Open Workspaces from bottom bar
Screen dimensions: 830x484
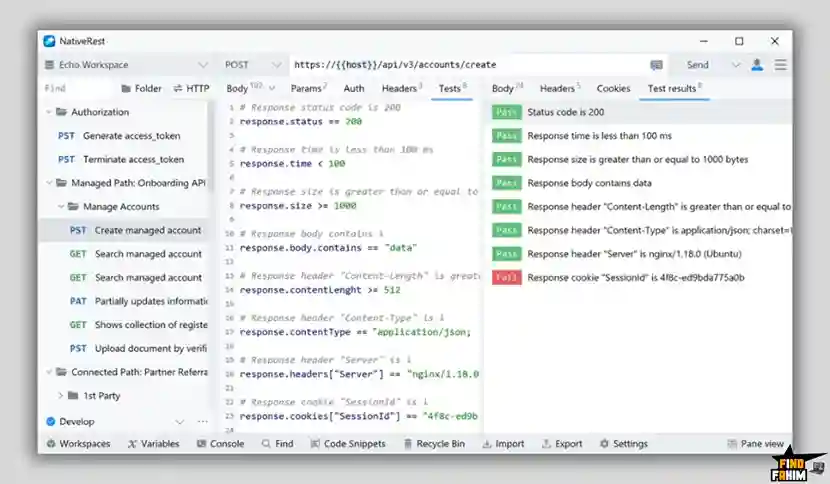click(78, 444)
